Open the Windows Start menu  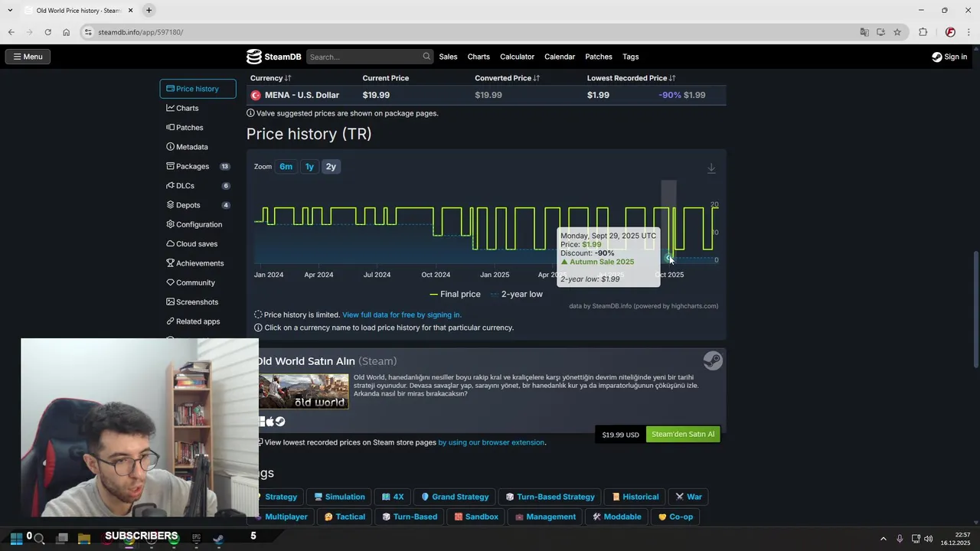click(16, 538)
